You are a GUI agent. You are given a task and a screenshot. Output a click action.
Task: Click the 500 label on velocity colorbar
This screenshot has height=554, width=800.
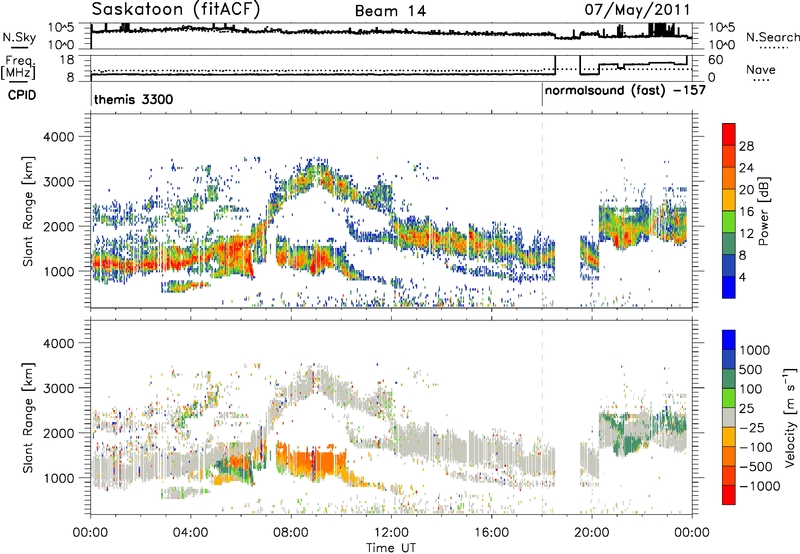coord(751,370)
